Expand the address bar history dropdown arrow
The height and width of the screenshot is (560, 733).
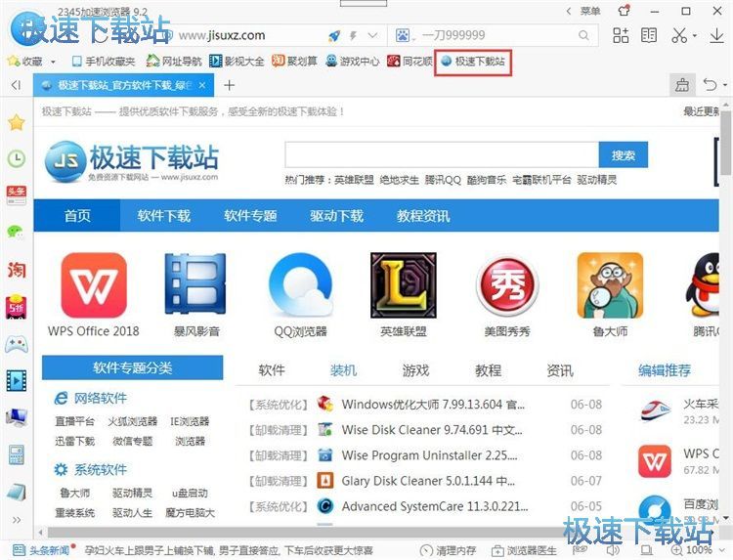372,35
